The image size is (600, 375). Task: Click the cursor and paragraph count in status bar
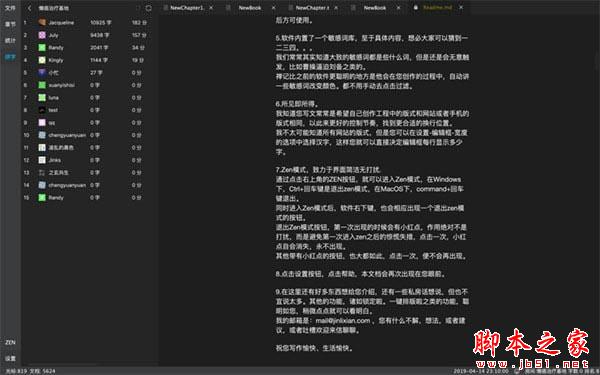(30, 371)
